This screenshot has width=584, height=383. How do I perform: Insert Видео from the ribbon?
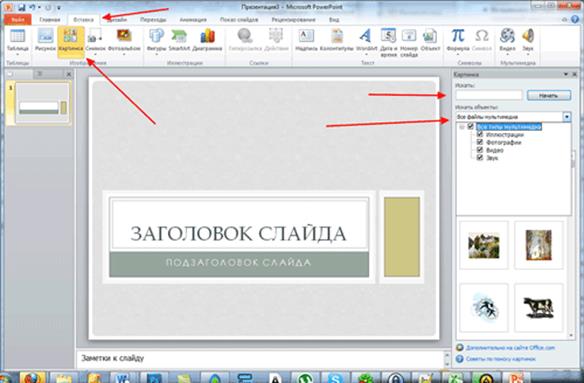(x=507, y=41)
